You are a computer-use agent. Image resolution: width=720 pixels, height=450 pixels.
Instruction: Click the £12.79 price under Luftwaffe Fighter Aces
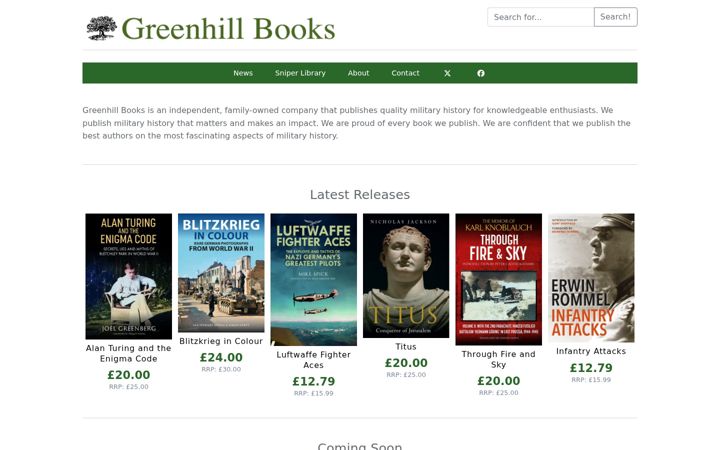314,381
